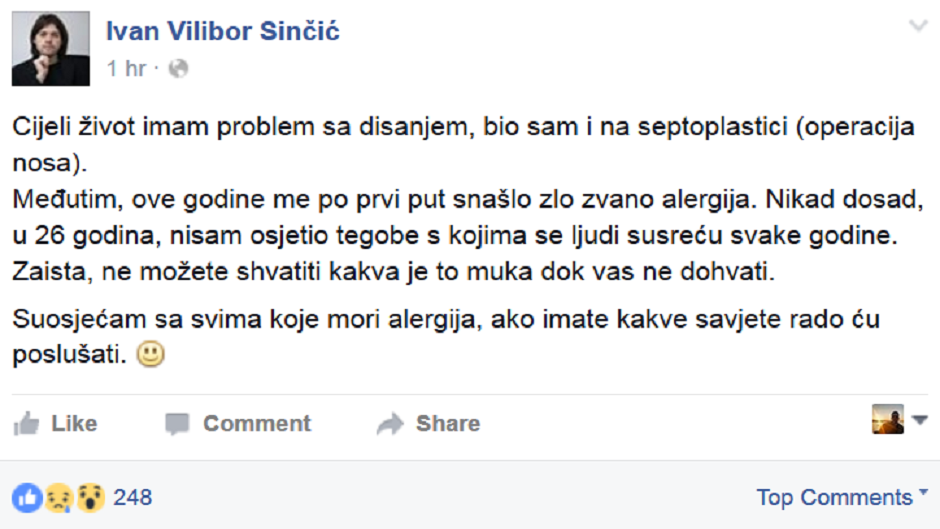This screenshot has width=940, height=529.
Task: Click the small commenter avatar icon
Action: point(888,420)
